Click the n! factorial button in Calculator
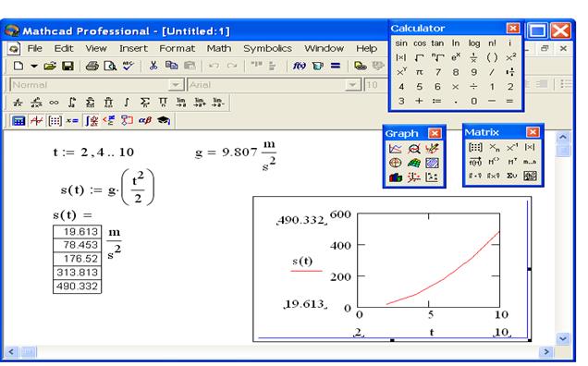 pyautogui.click(x=492, y=43)
